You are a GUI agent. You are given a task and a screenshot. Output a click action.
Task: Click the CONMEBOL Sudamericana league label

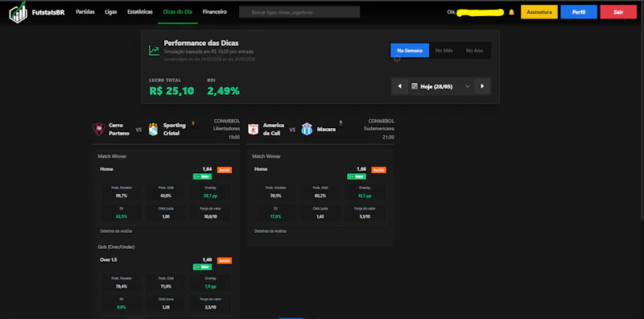click(378, 125)
